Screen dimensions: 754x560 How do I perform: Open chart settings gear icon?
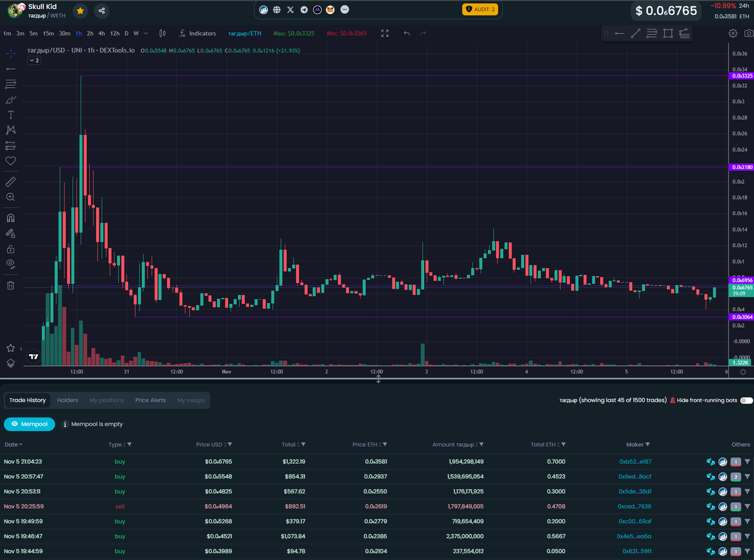(x=733, y=33)
